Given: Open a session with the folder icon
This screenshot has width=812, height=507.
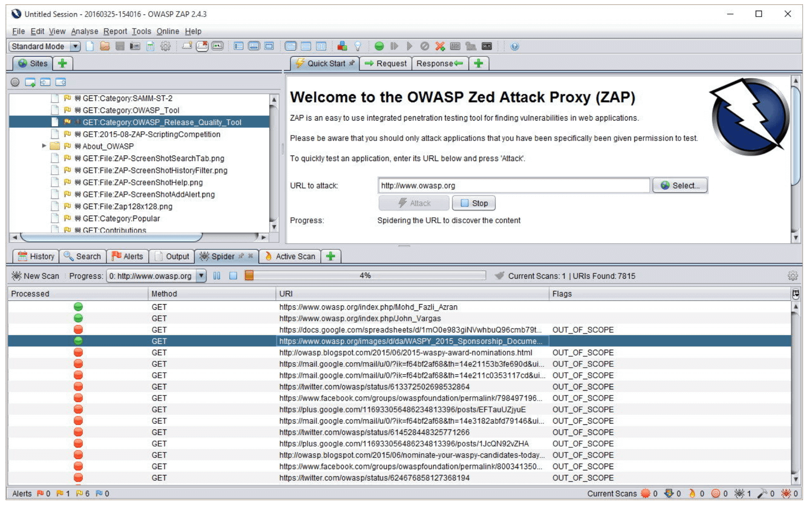Looking at the screenshot, I should pyautogui.click(x=105, y=46).
